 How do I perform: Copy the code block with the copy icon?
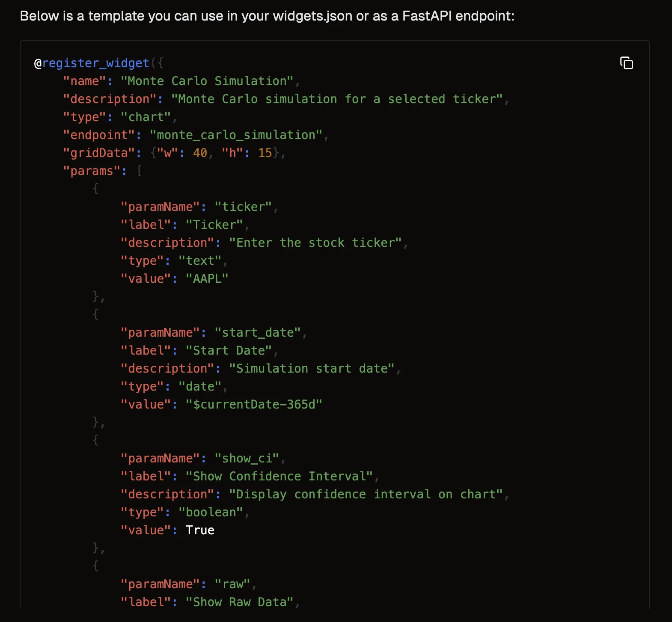click(626, 63)
